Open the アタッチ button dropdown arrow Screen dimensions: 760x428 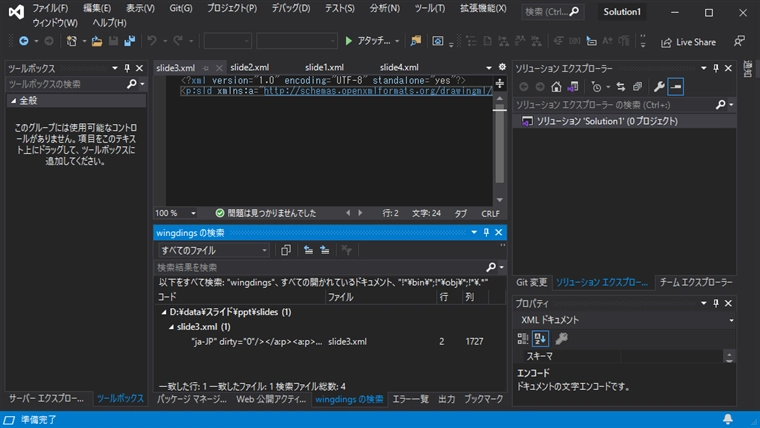(x=397, y=41)
